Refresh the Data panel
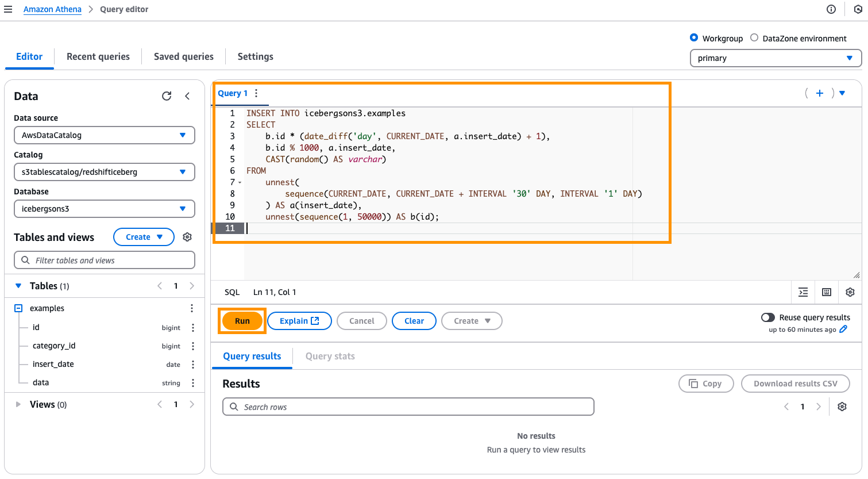The width and height of the screenshot is (868, 479). [x=167, y=96]
